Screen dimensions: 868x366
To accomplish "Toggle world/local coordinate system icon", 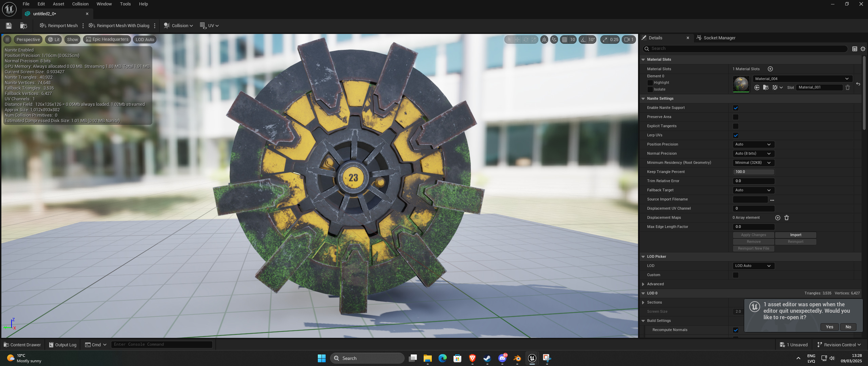I will (x=554, y=40).
